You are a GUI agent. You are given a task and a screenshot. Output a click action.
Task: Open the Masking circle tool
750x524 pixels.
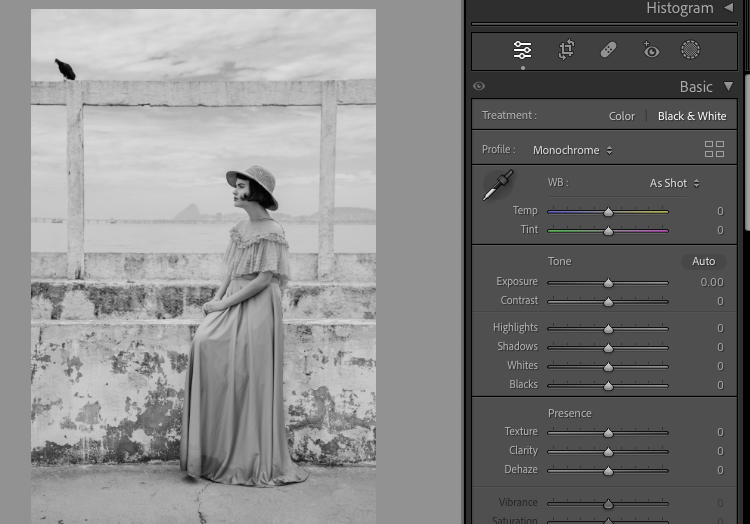[690, 50]
